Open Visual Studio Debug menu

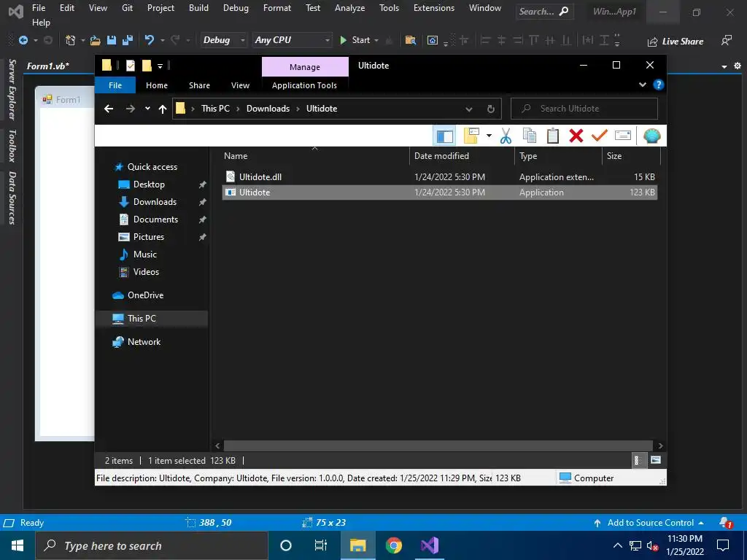236,8
